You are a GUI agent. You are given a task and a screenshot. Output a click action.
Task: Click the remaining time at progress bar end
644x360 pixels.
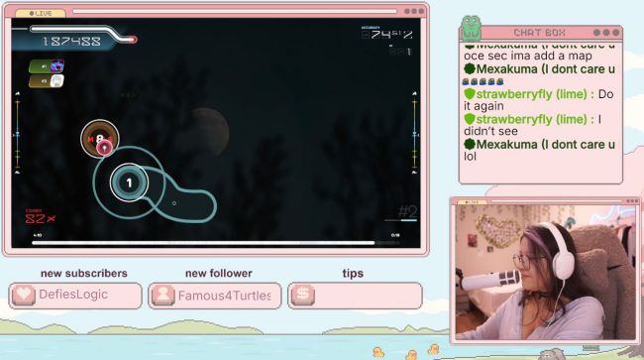(395, 235)
